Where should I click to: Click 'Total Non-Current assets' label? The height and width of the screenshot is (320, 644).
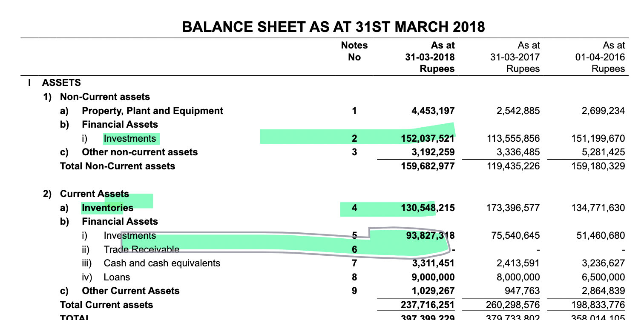click(x=118, y=166)
